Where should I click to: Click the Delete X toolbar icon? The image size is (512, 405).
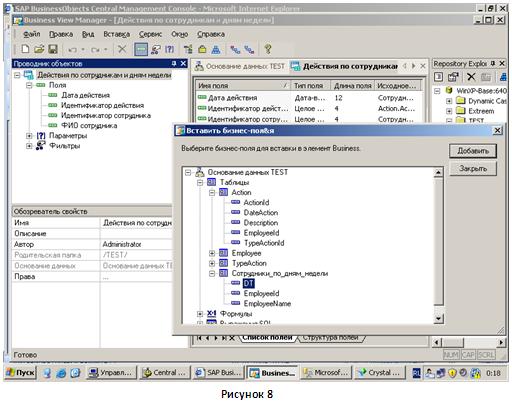[x=122, y=49]
